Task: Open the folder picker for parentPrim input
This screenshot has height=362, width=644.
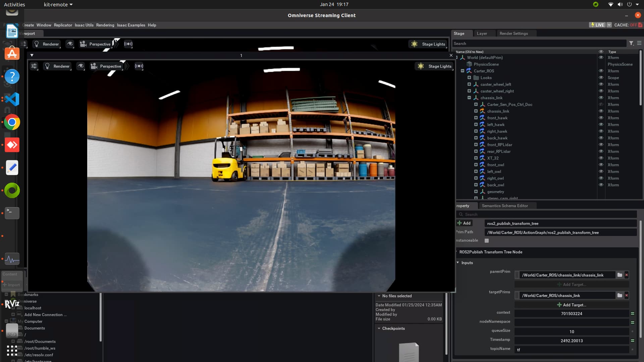Action: coord(620,275)
